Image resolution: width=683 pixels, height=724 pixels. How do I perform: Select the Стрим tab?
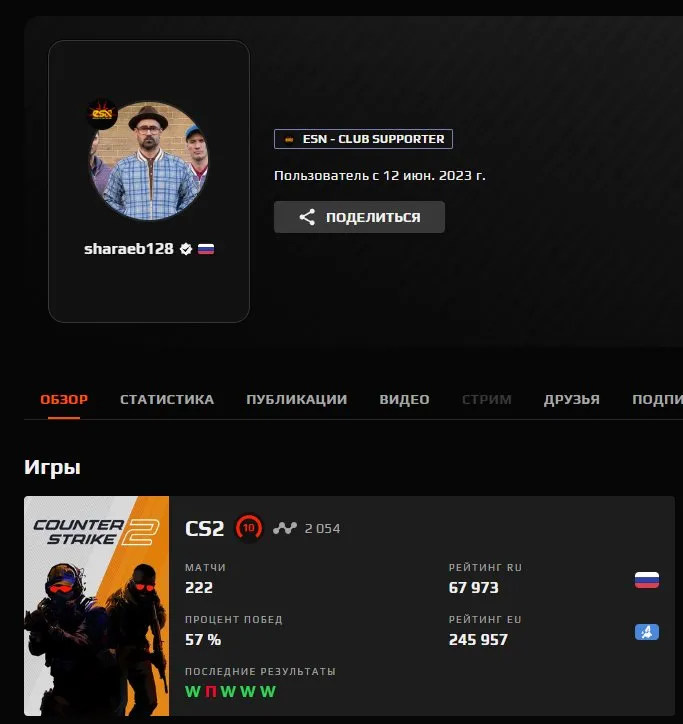(x=487, y=399)
